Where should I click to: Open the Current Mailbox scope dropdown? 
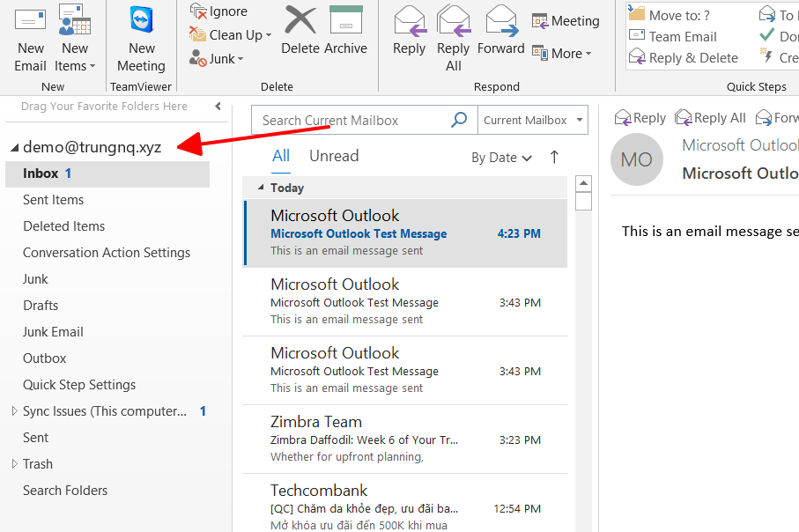click(x=532, y=121)
